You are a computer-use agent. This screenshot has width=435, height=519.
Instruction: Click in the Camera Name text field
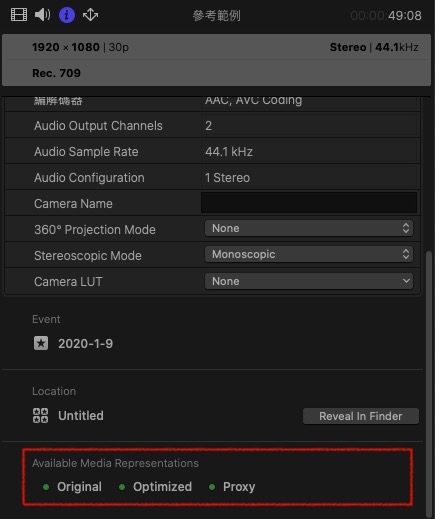[309, 202]
